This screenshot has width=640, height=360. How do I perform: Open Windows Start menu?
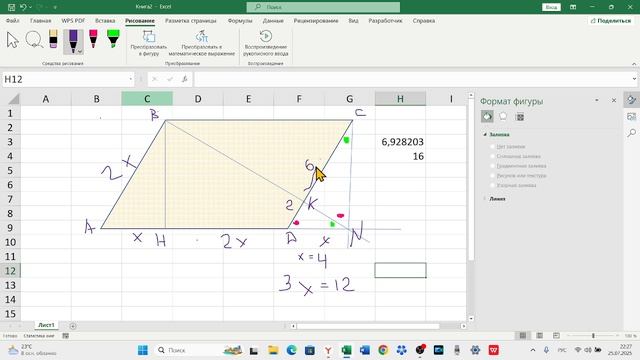coord(143,350)
